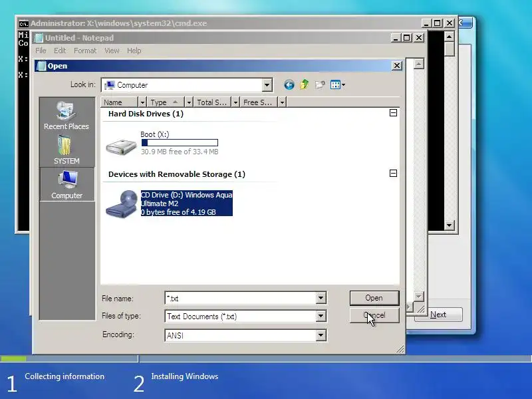The image size is (532, 399).
Task: Open Notepad Help menu
Action: point(134,51)
